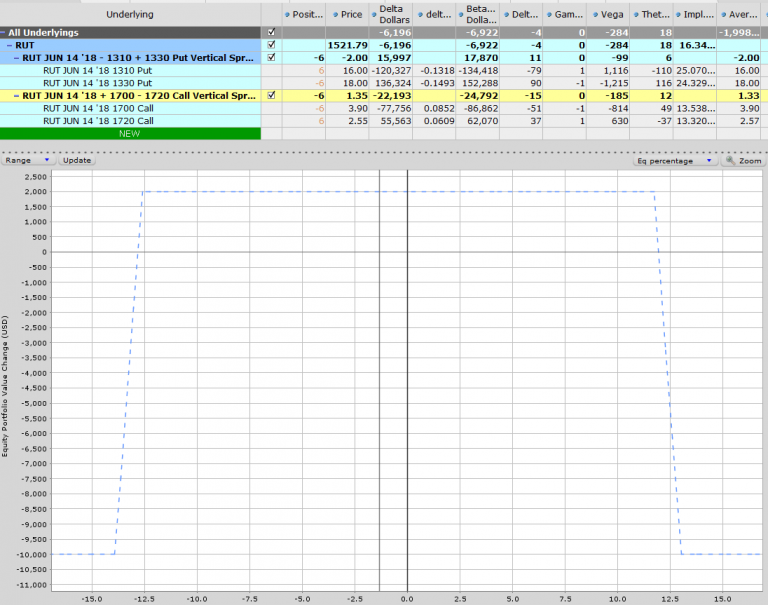Toggle the All Underlyings checkbox
768x605 pixels.
point(271,33)
